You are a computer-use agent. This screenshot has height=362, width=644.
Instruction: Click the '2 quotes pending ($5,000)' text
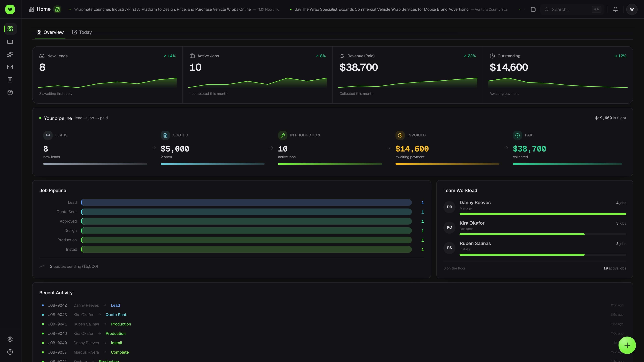coord(74,266)
